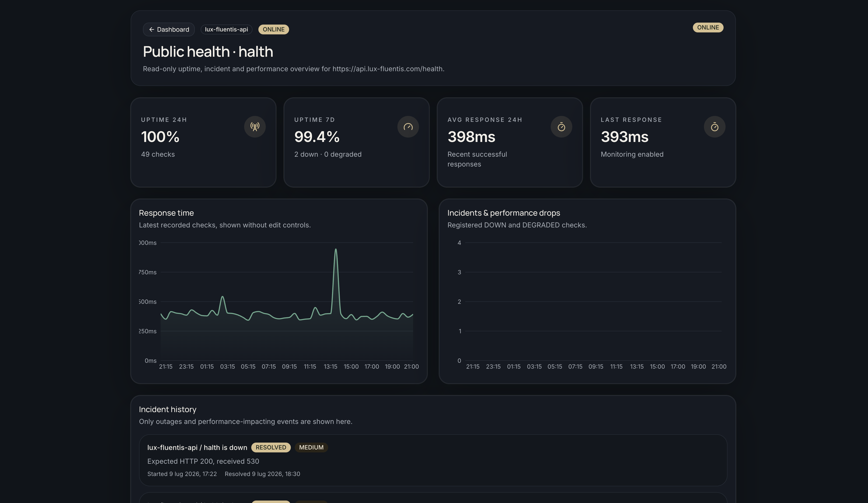The width and height of the screenshot is (868, 503).
Task: Click 'Expected HTTP 200, received 530' text
Action: (203, 461)
